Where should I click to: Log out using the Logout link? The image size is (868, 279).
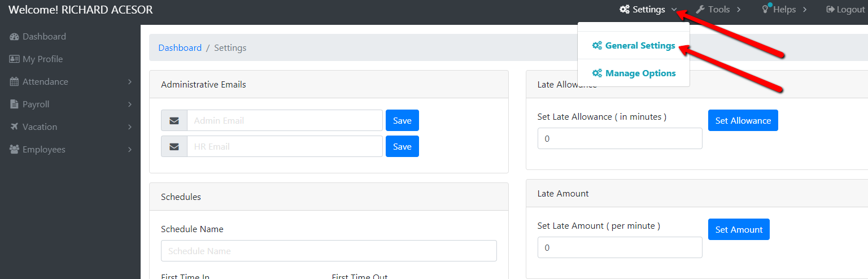845,10
